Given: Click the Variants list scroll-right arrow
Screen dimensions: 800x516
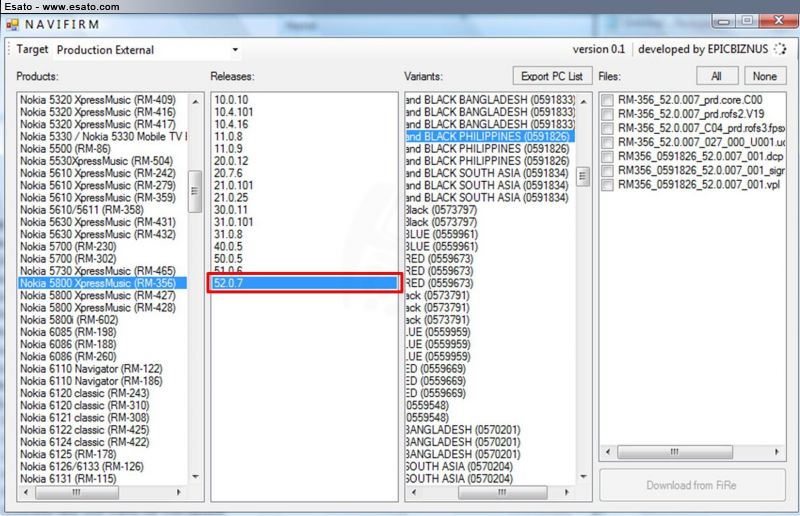Looking at the screenshot, I should (x=566, y=492).
